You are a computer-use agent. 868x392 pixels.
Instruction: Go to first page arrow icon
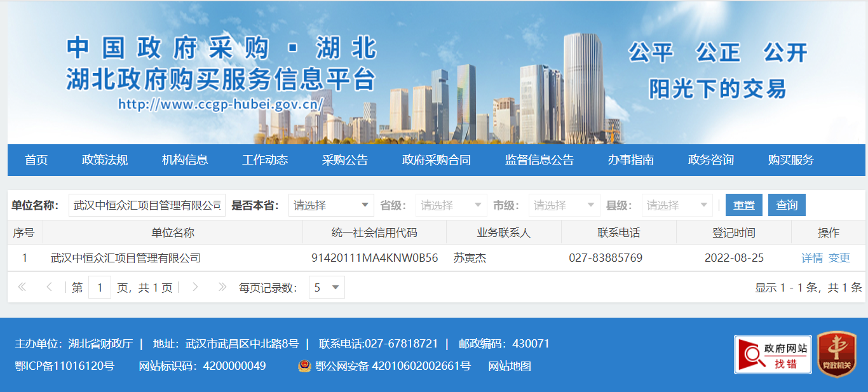(22, 287)
